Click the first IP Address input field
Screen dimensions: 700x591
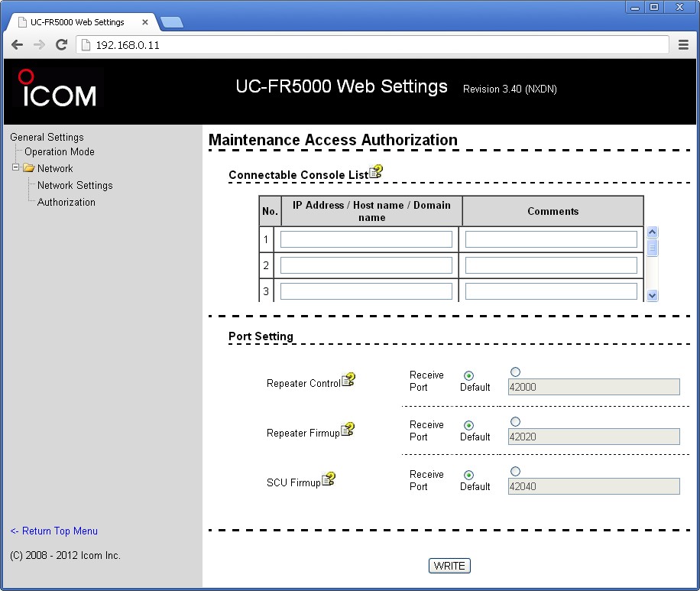[x=366, y=239]
